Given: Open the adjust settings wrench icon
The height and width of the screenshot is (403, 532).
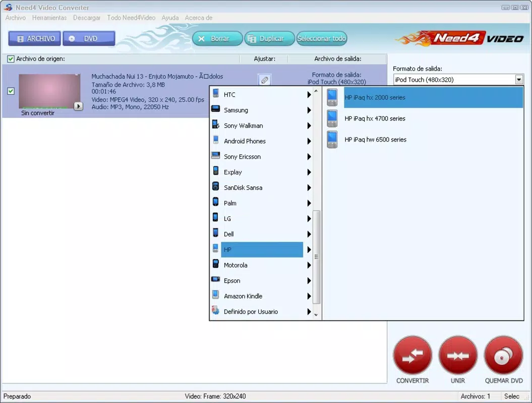Looking at the screenshot, I should pyautogui.click(x=265, y=80).
